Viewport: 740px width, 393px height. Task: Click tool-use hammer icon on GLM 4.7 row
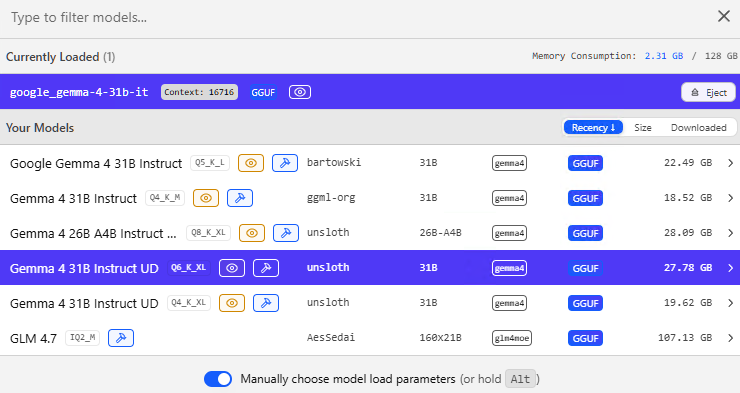[x=121, y=338]
